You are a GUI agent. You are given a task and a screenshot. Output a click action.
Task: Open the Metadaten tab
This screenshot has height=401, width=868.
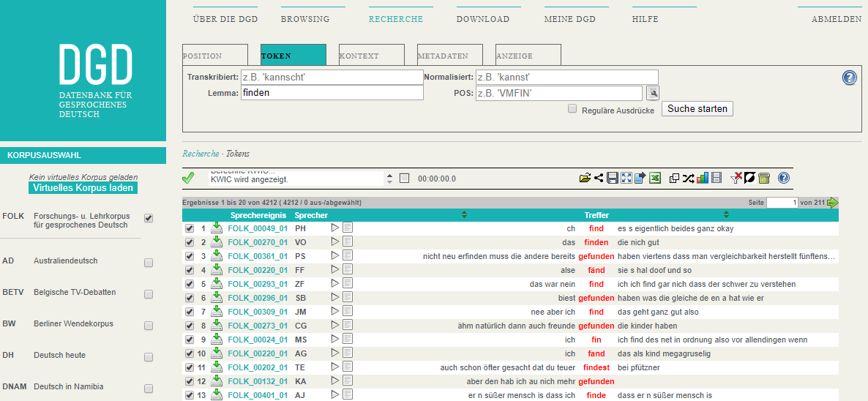click(450, 56)
